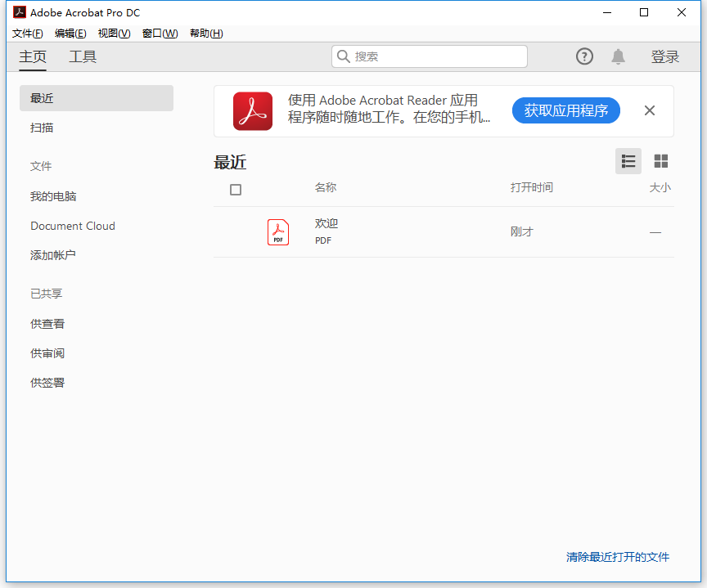
Task: Open the 文件(F) menu
Action: 28,34
